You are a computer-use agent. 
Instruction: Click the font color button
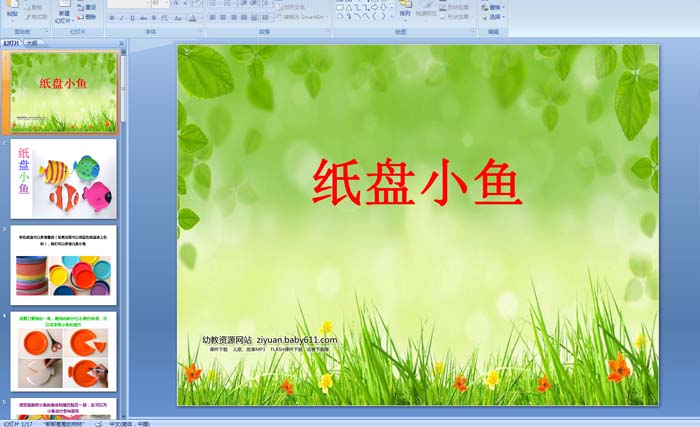[193, 18]
